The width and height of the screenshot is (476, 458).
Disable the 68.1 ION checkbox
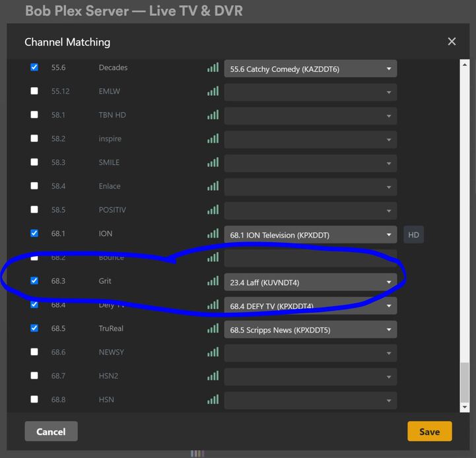pos(34,233)
